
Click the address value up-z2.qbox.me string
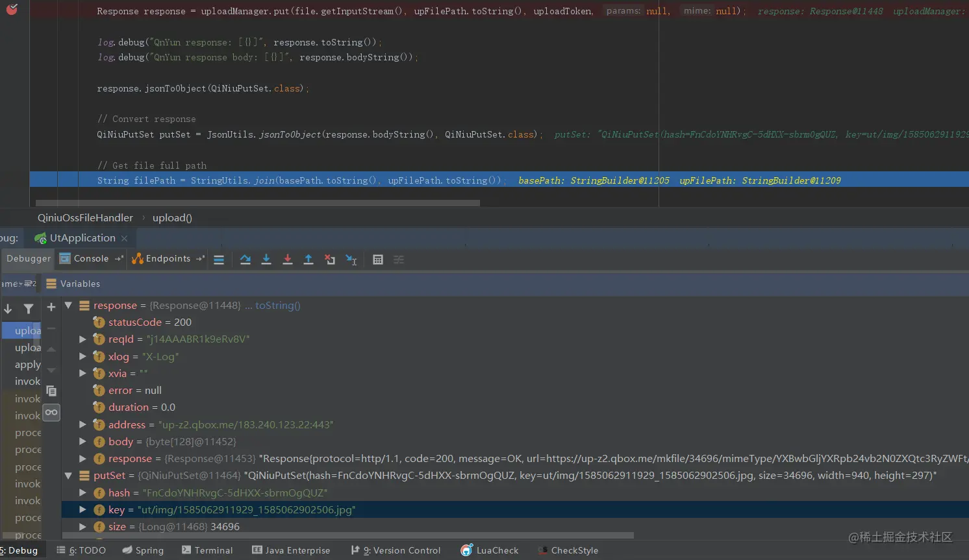[x=245, y=424]
